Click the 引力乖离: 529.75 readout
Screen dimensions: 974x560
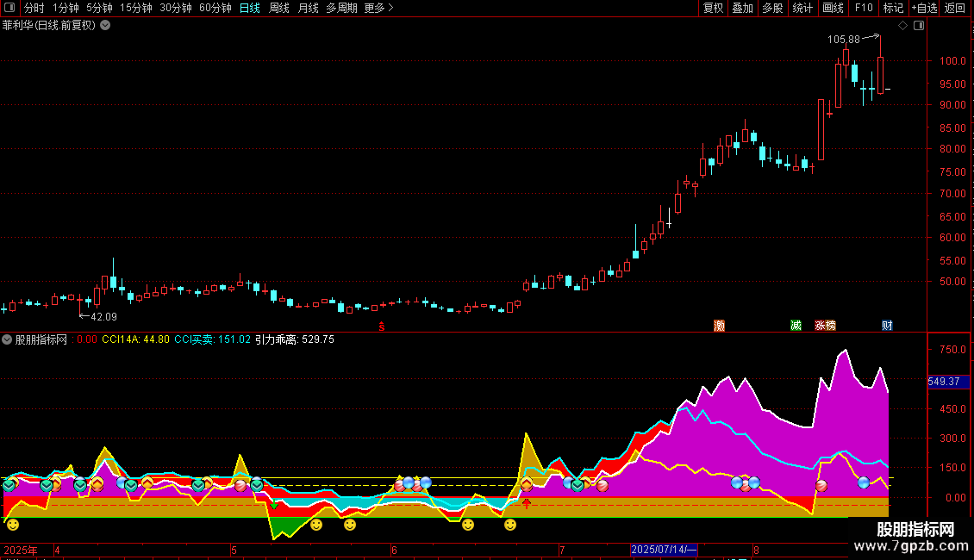295,339
